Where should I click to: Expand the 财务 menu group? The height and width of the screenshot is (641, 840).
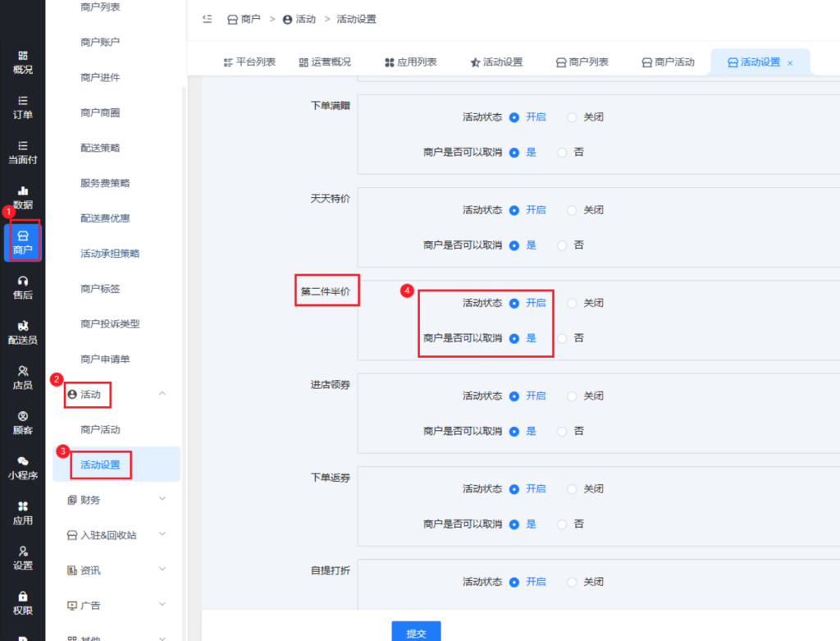[x=116, y=499]
